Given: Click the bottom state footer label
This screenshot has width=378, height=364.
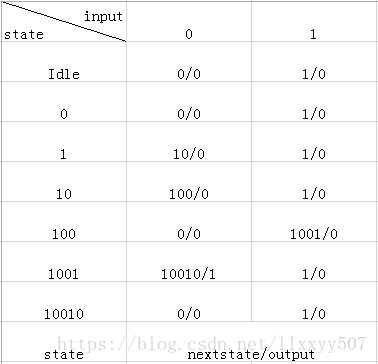Looking at the screenshot, I should click(64, 354).
